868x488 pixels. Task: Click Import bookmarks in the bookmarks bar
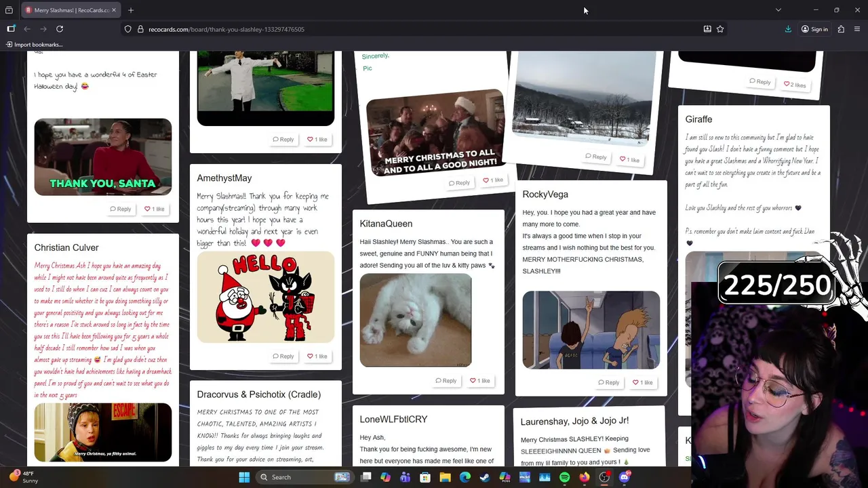point(34,45)
